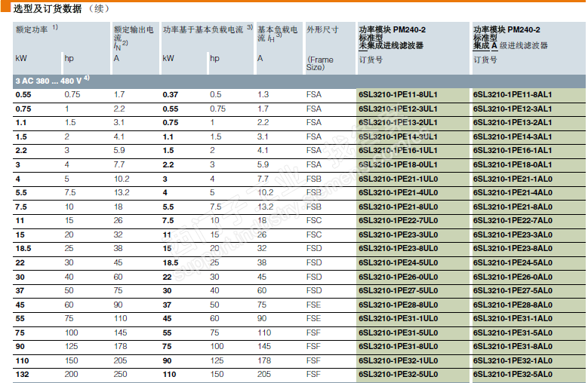
Task: Click order number 6SL3210-1PE21-1AL0
Action: tap(513, 179)
